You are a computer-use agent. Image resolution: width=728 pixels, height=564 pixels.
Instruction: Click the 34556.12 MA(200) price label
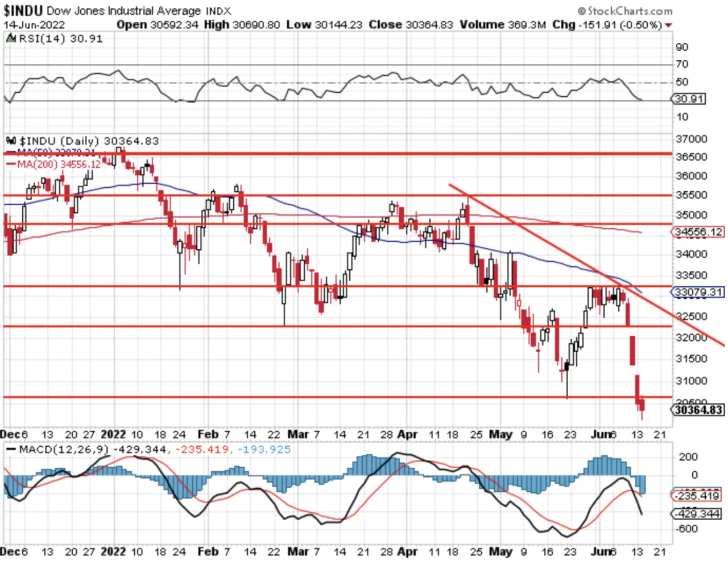[x=698, y=232]
